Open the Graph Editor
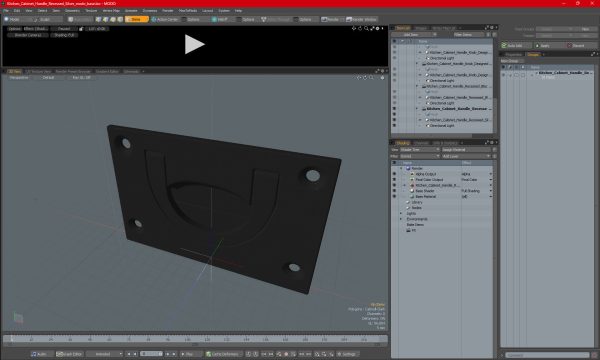The height and width of the screenshot is (360, 600). pyautogui.click(x=70, y=354)
